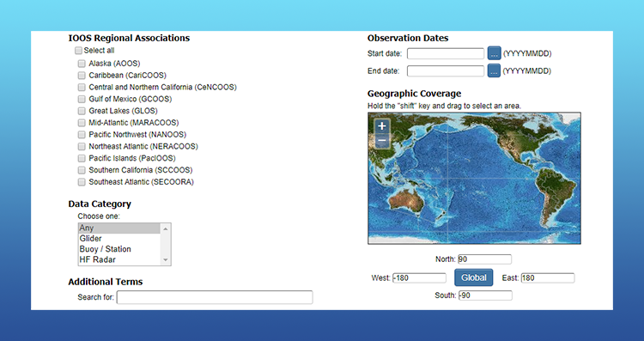Zoom out of the map with minus button

(x=382, y=142)
